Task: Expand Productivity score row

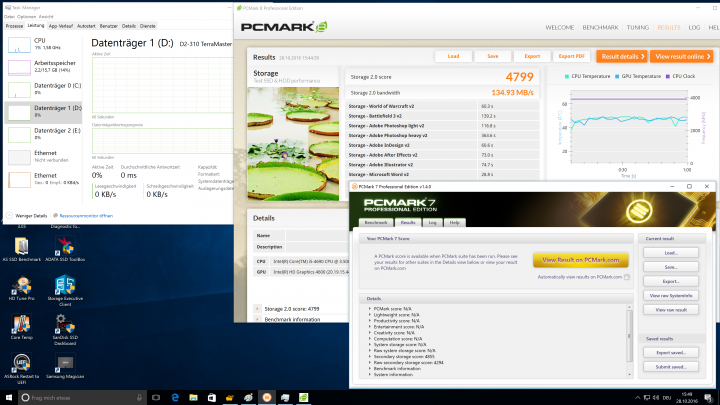Action: pos(370,321)
